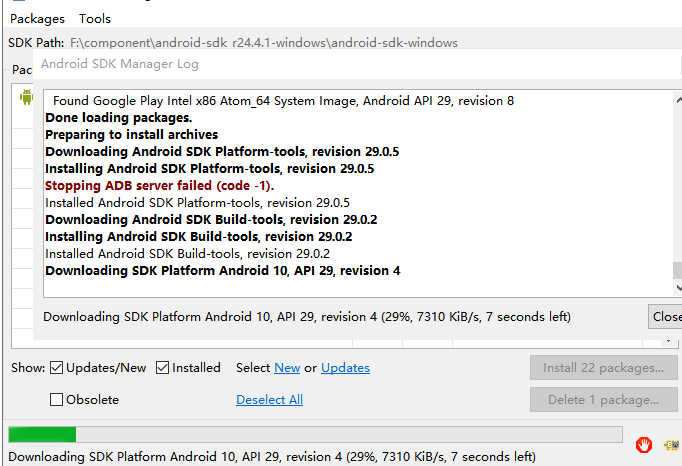Select 'Downloading Android SDK Platform-tools' log line
The width and height of the screenshot is (682, 466).
pyautogui.click(x=222, y=152)
